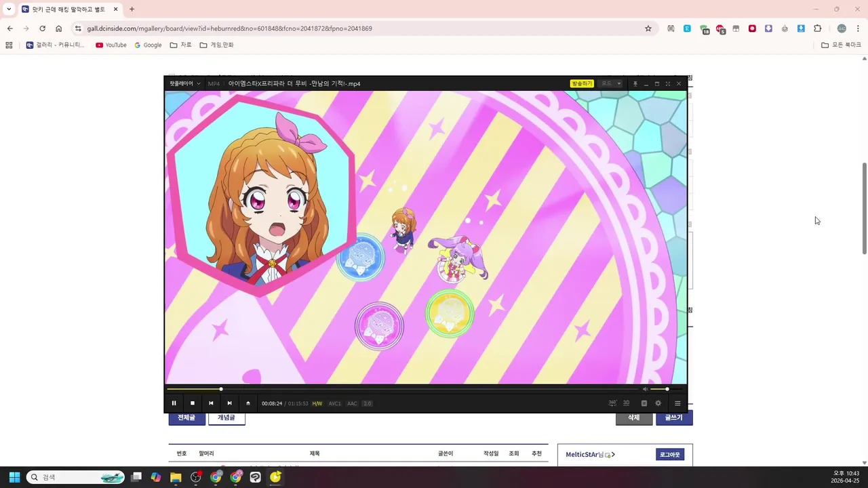868x488 pixels.
Task: Open the 게임,만화 bookmark folder
Action: pos(216,45)
